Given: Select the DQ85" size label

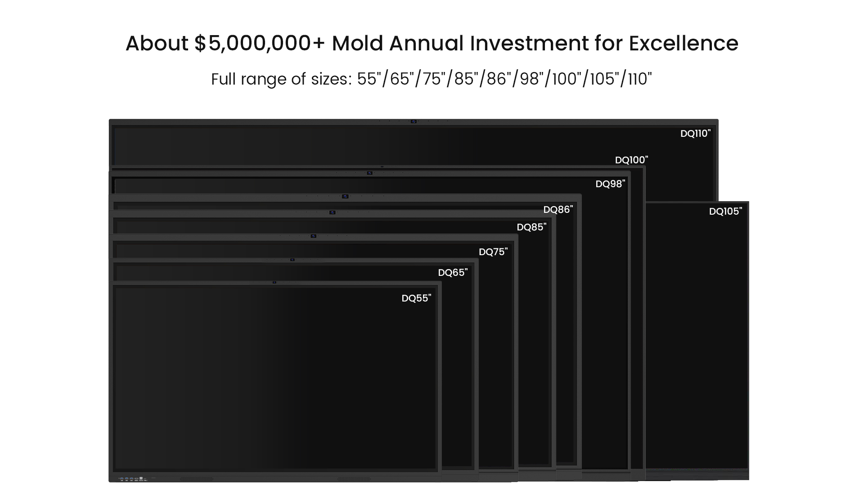Looking at the screenshot, I should click(531, 227).
